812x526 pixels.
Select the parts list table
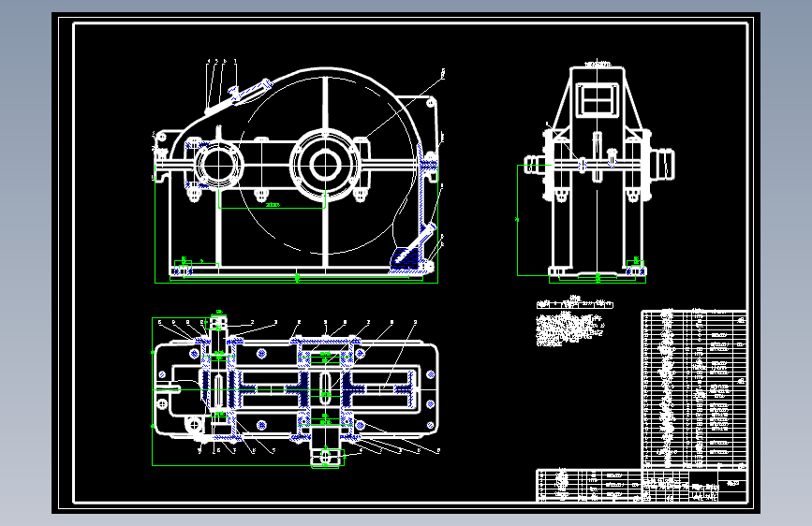(x=694, y=389)
